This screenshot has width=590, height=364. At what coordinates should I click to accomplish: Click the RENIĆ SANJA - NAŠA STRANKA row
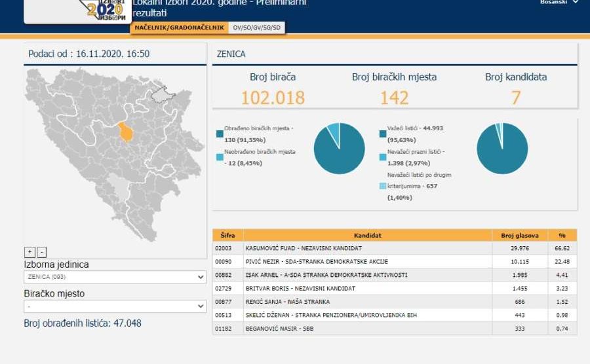pos(367,302)
